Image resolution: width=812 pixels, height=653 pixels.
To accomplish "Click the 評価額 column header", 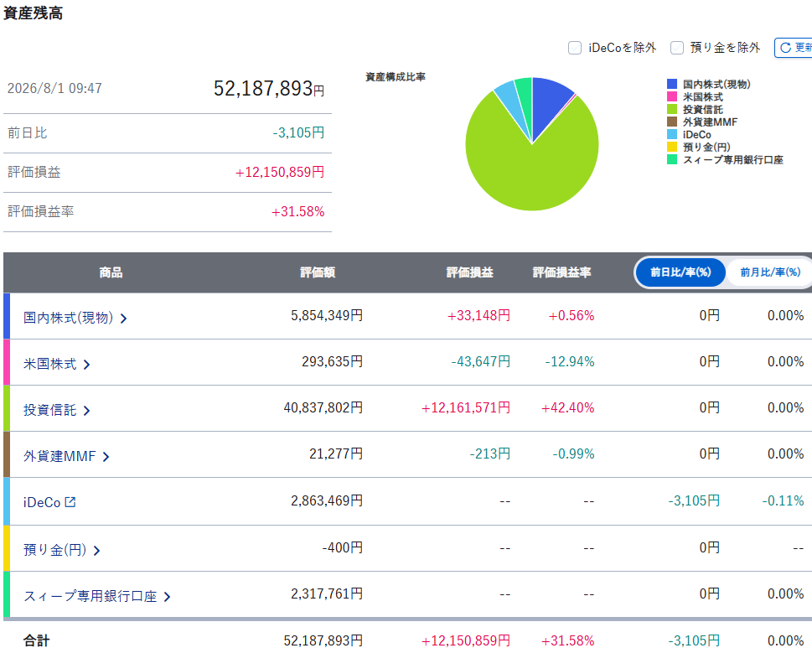I will [318, 272].
